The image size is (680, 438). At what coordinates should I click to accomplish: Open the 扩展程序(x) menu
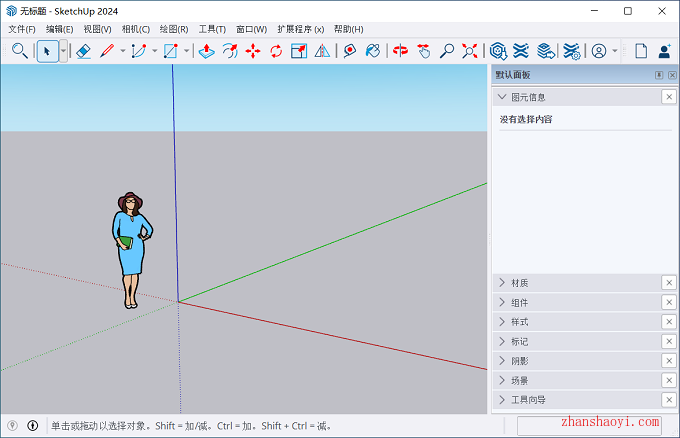point(301,29)
